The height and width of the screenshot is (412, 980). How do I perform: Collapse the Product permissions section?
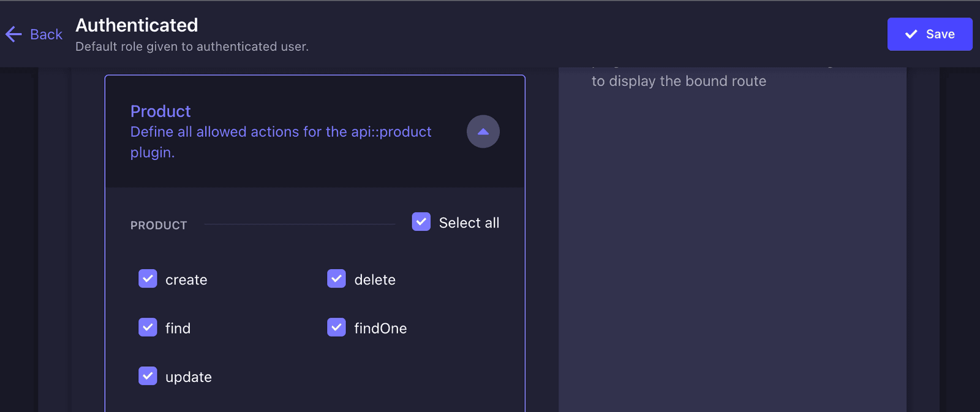point(483,132)
